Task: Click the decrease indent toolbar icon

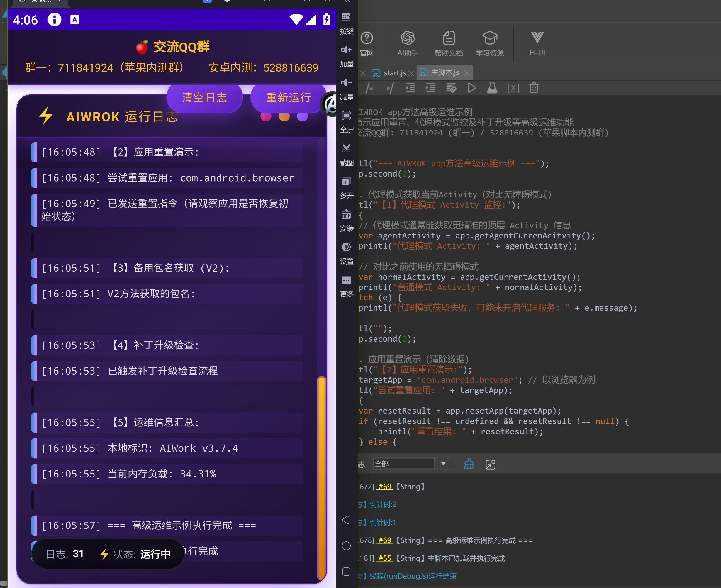Action: (x=410, y=88)
